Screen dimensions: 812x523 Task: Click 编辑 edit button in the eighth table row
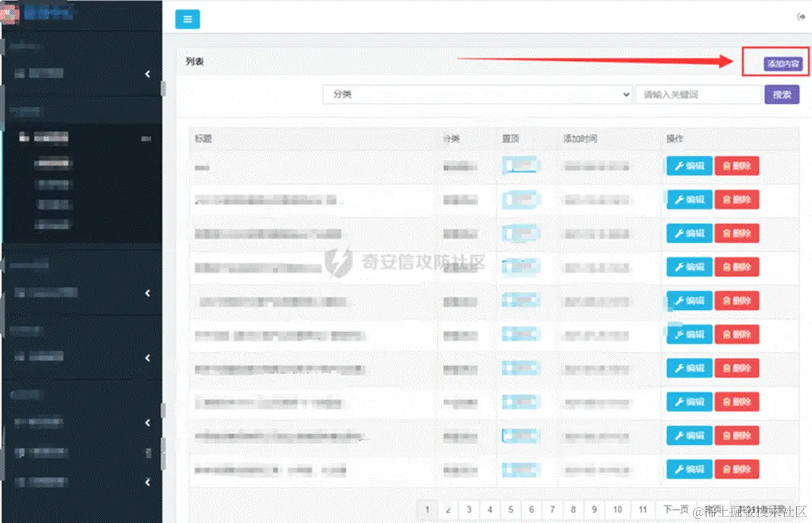click(x=689, y=401)
